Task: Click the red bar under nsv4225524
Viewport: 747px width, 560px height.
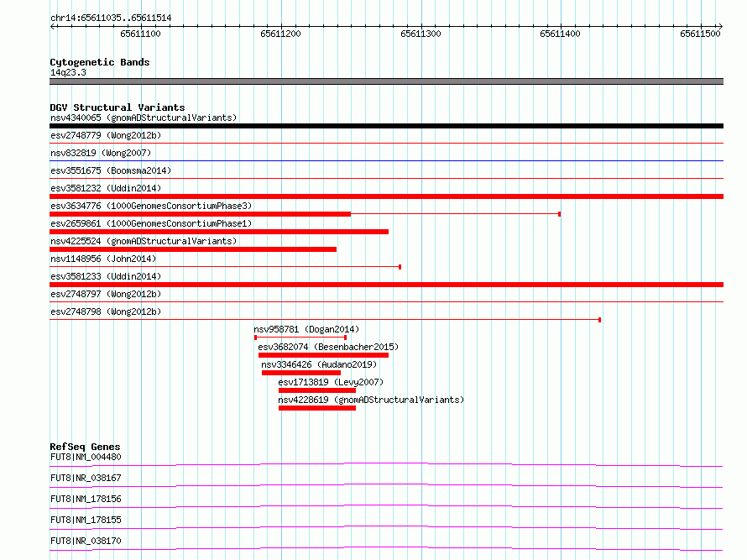Action: coord(193,249)
